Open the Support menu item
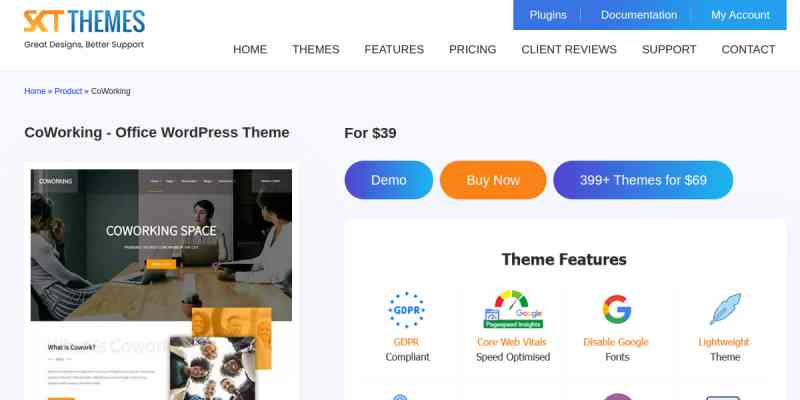800x400 pixels. tap(669, 49)
